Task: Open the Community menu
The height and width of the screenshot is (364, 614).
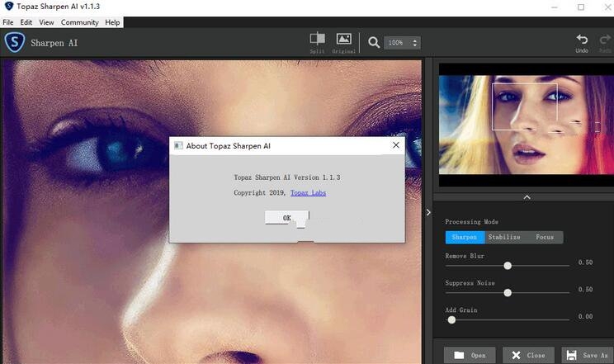Action: [x=79, y=22]
